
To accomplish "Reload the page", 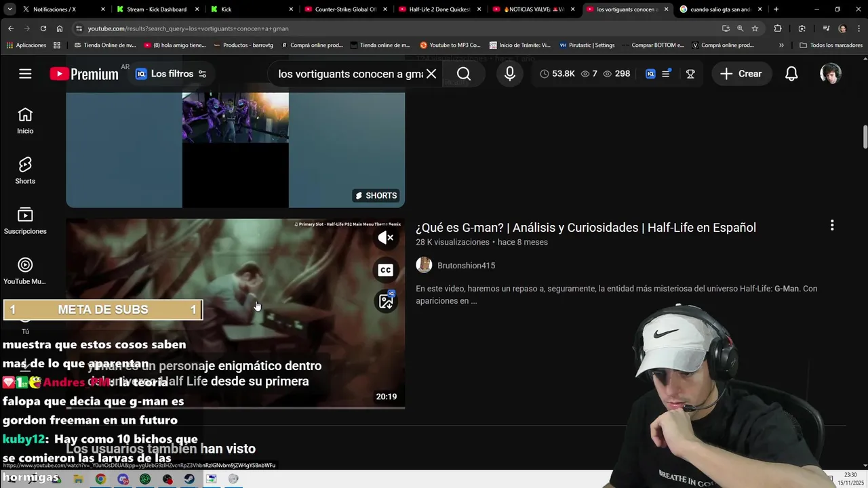I will (43, 28).
